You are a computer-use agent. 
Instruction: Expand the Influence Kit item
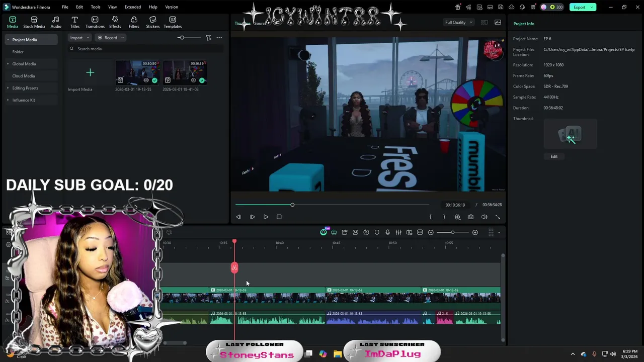[8, 100]
